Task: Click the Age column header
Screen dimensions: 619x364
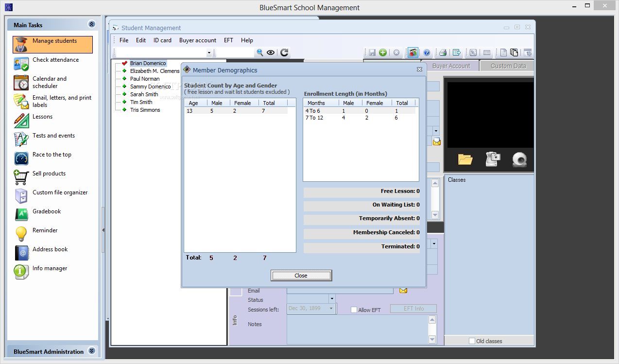Action: [x=196, y=103]
